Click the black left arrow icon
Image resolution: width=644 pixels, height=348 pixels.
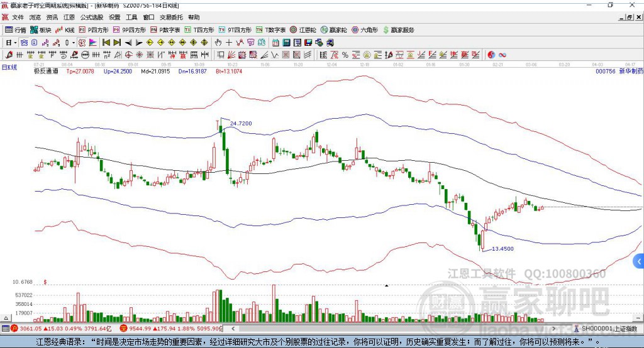click(x=128, y=43)
